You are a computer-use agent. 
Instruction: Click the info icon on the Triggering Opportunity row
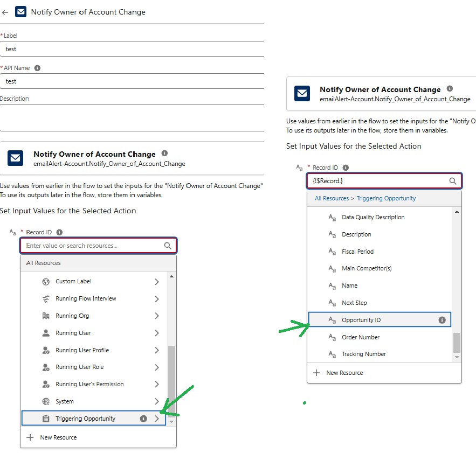pyautogui.click(x=143, y=419)
